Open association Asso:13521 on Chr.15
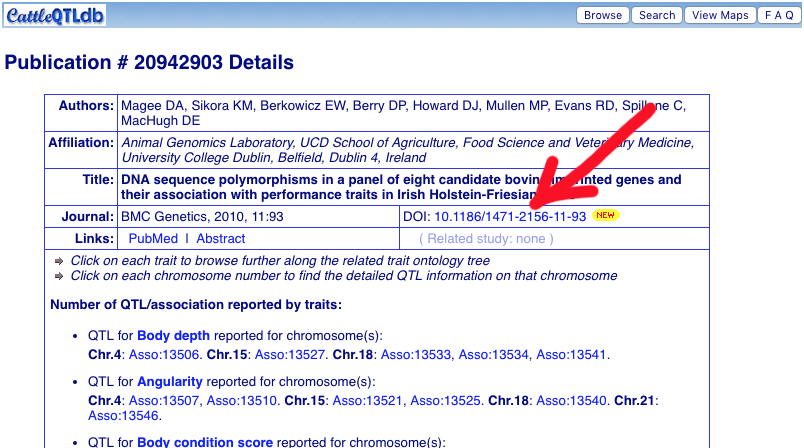Image resolution: width=804 pixels, height=448 pixels. point(368,400)
